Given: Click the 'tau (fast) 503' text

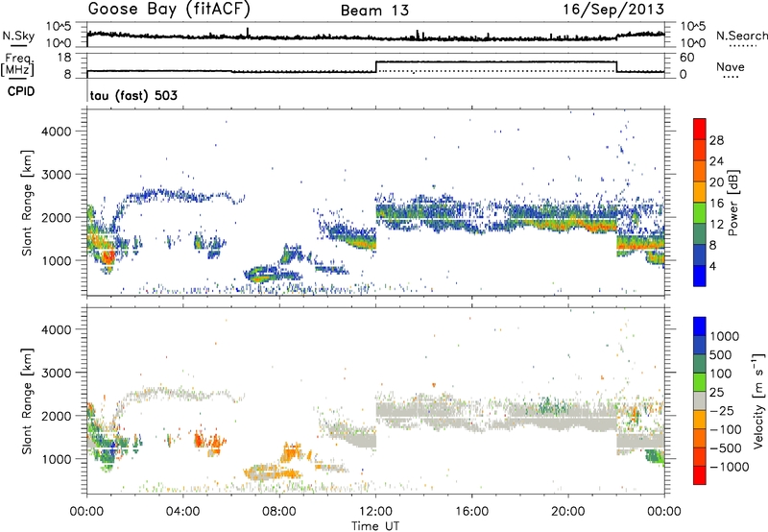Looking at the screenshot, I should (133, 95).
